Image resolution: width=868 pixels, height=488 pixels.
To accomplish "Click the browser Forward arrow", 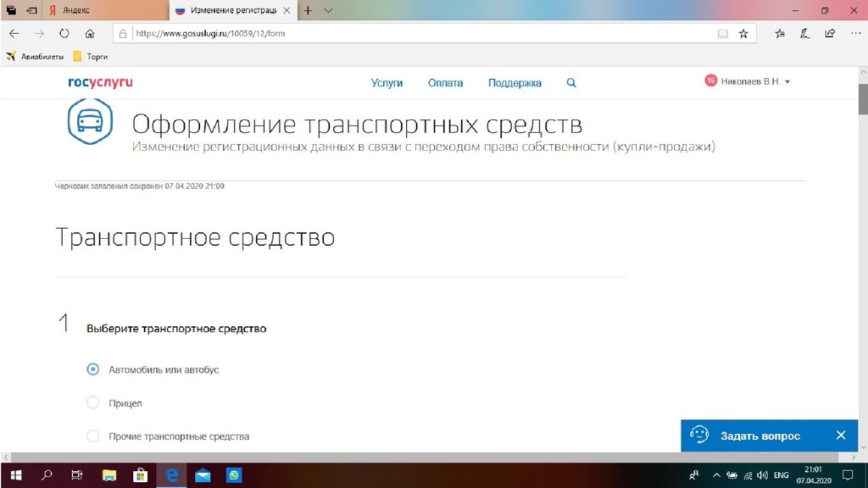I will click(39, 34).
